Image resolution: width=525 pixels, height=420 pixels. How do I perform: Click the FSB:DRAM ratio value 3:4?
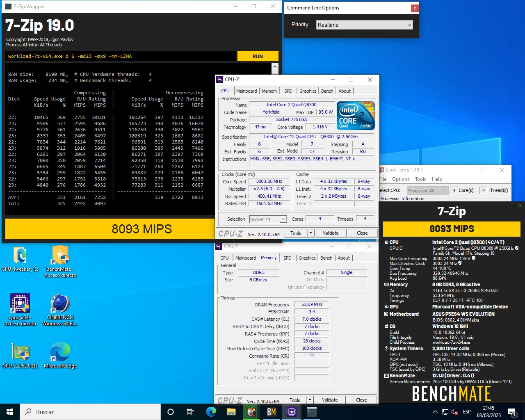(x=312, y=312)
